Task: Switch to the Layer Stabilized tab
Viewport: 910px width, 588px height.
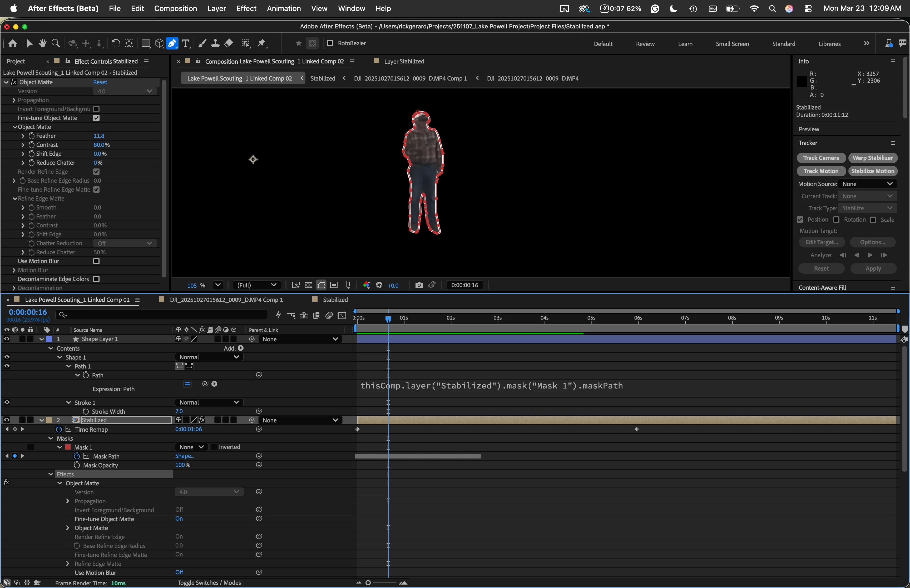Action: [x=404, y=62]
